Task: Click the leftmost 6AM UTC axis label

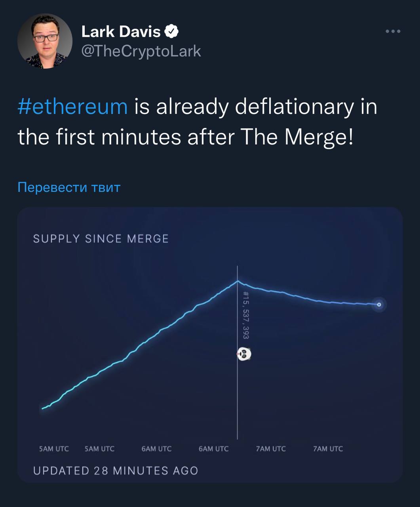Action: (156, 449)
